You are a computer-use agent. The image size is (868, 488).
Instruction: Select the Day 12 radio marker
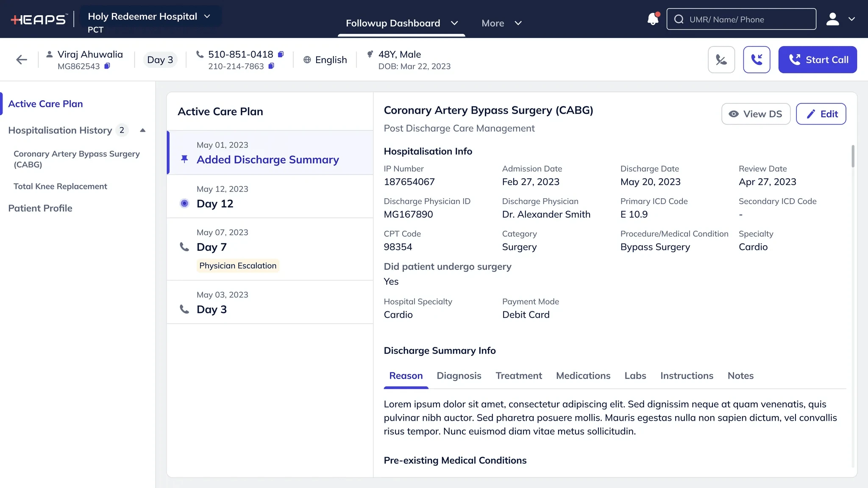184,204
